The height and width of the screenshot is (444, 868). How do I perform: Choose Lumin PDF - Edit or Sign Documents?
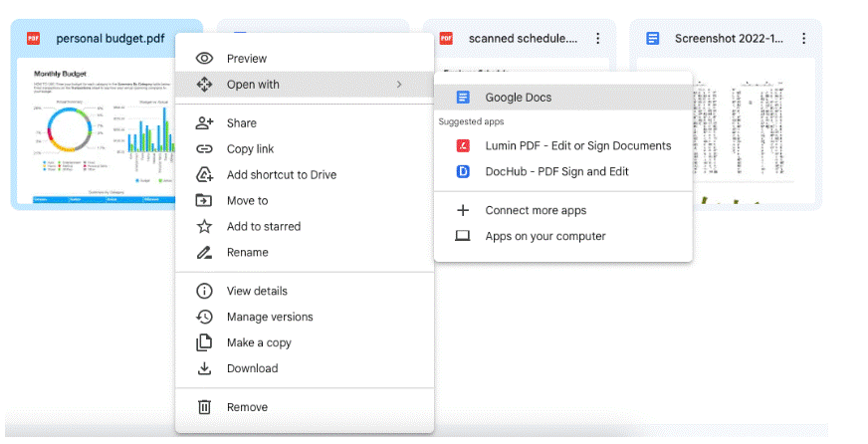(563, 145)
